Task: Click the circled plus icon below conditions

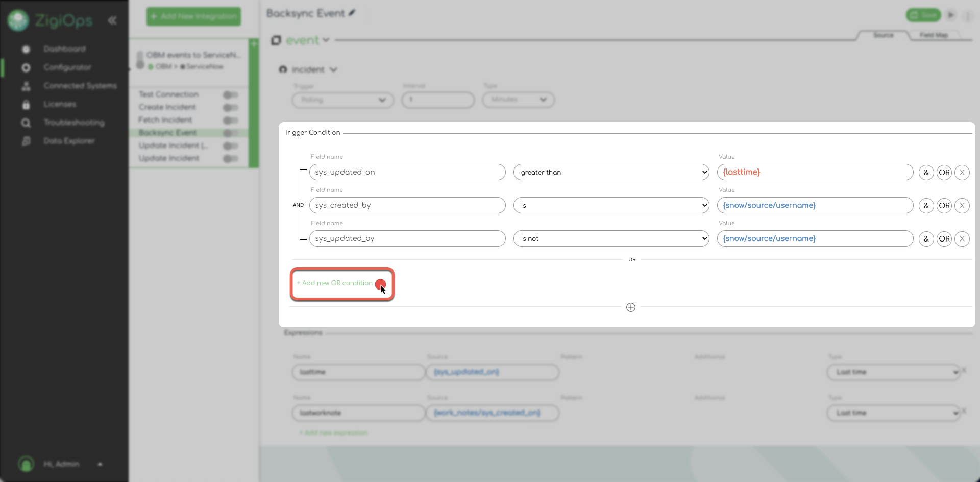Action: [631, 307]
